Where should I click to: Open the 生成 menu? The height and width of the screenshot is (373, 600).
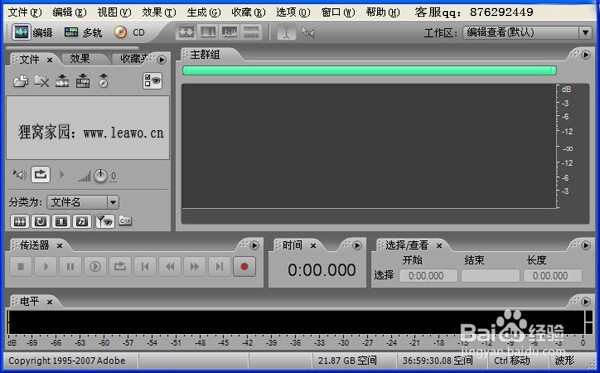(204, 13)
